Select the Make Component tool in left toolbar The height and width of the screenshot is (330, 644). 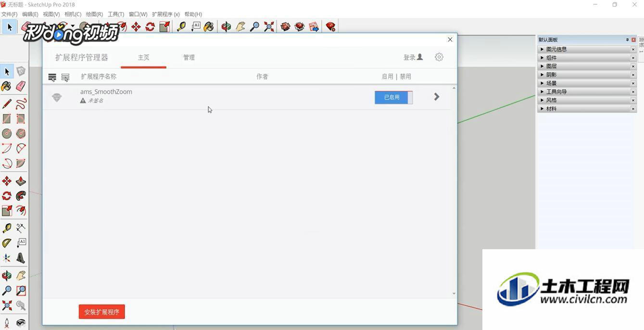(21, 72)
